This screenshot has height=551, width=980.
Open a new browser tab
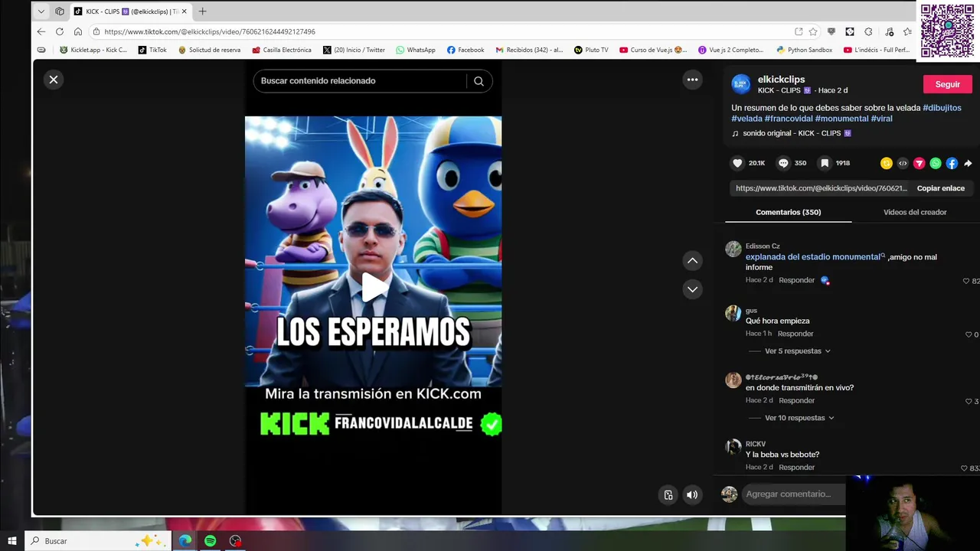click(203, 11)
